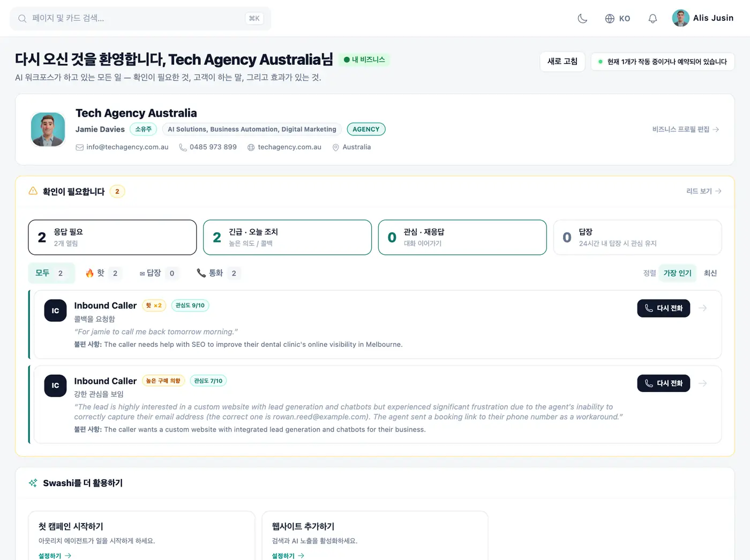Open techagency.com.au website link
Viewport: 750px width, 560px height.
290,147
